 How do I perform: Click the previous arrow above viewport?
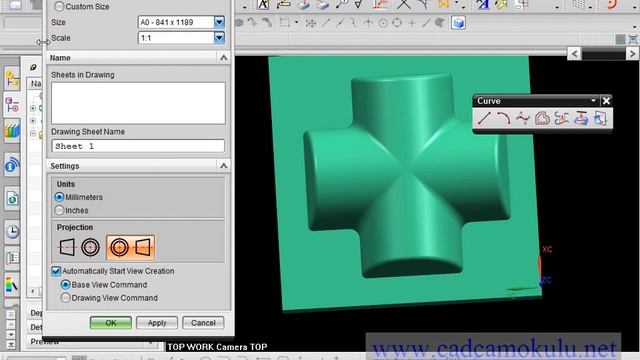tap(574, 53)
